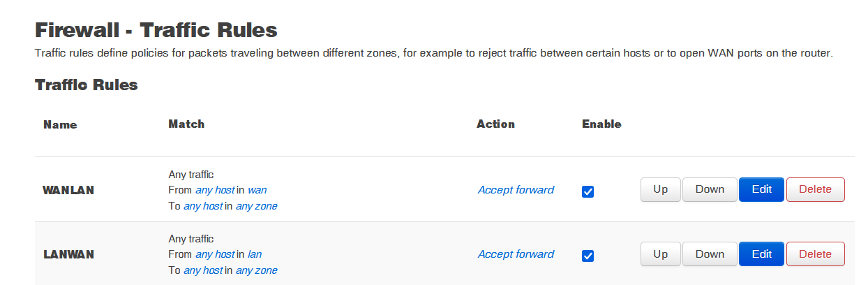
Task: Move the LANWAN rule up
Action: 660,254
